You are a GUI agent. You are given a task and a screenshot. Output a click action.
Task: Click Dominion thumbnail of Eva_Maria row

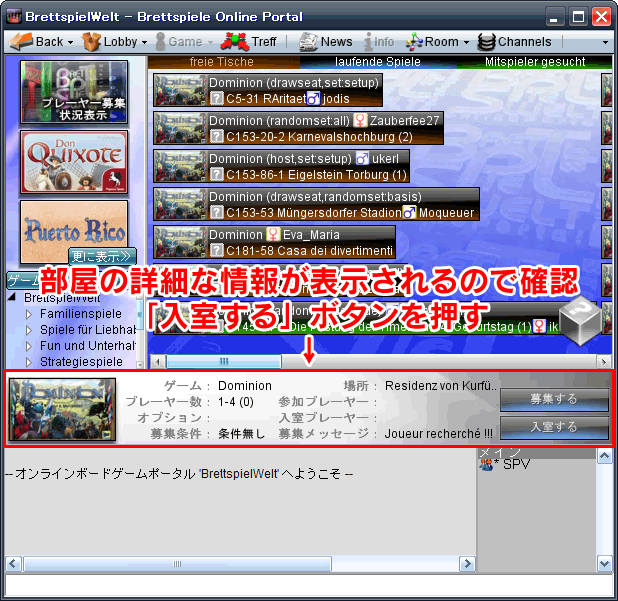coord(180,242)
